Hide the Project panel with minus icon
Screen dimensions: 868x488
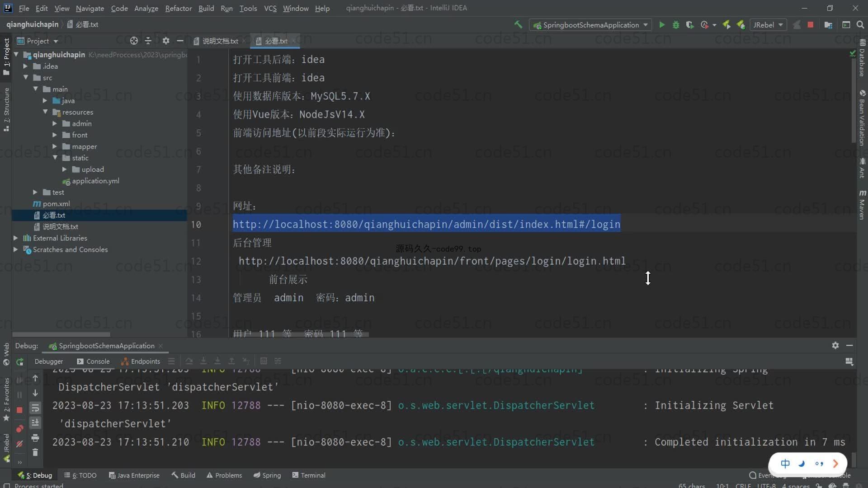click(180, 41)
